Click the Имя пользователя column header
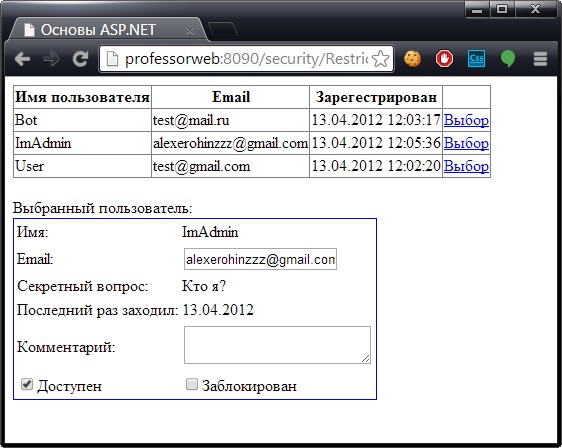The width and height of the screenshot is (562, 448). (82, 97)
